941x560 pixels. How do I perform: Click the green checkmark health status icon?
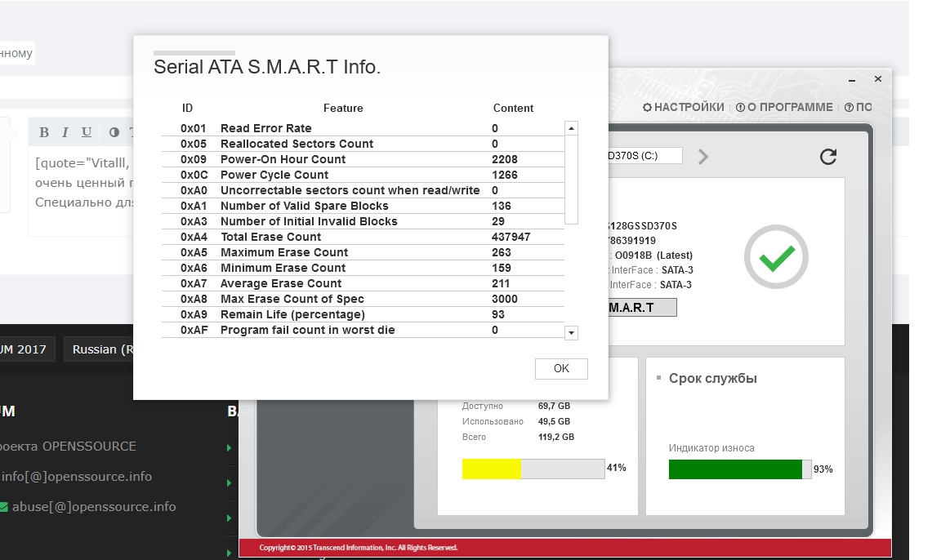pyautogui.click(x=775, y=259)
